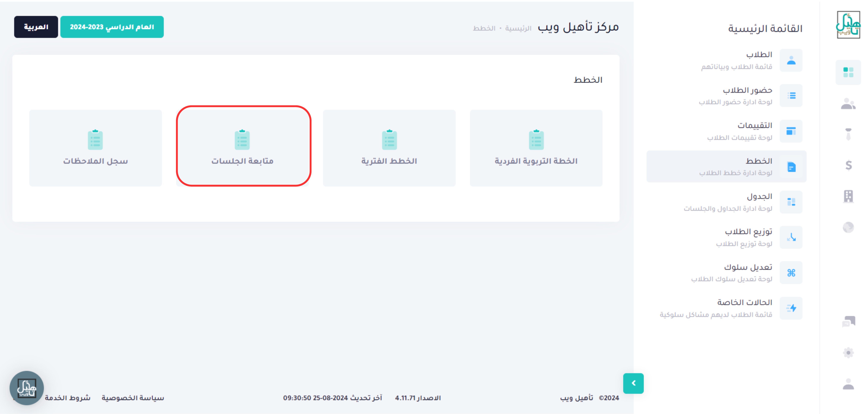This screenshot has height=414, width=868.
Task: Click the القائمة الرئيسية heading
Action: pos(765,29)
